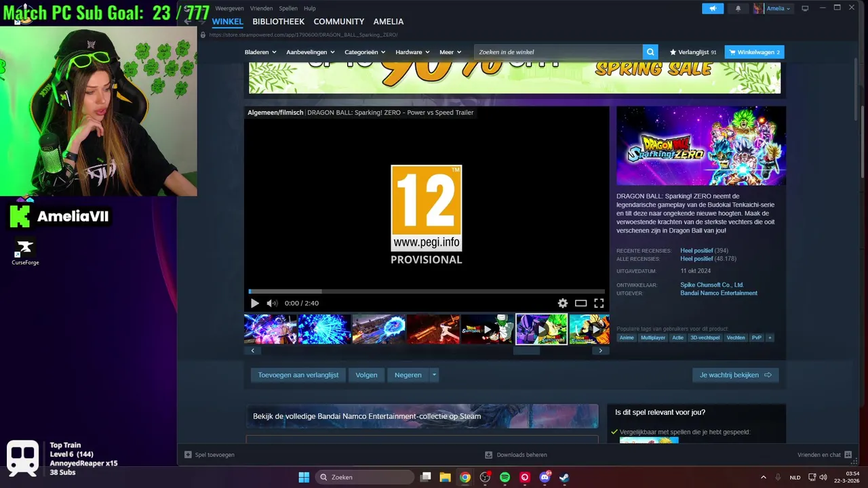Open the Weergeven menu
868x488 pixels.
click(x=229, y=8)
